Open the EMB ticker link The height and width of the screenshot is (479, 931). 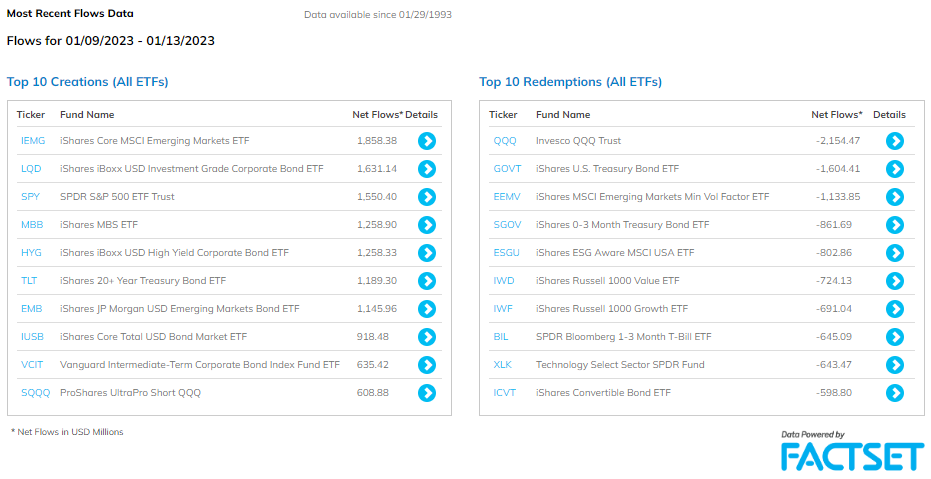point(31,309)
